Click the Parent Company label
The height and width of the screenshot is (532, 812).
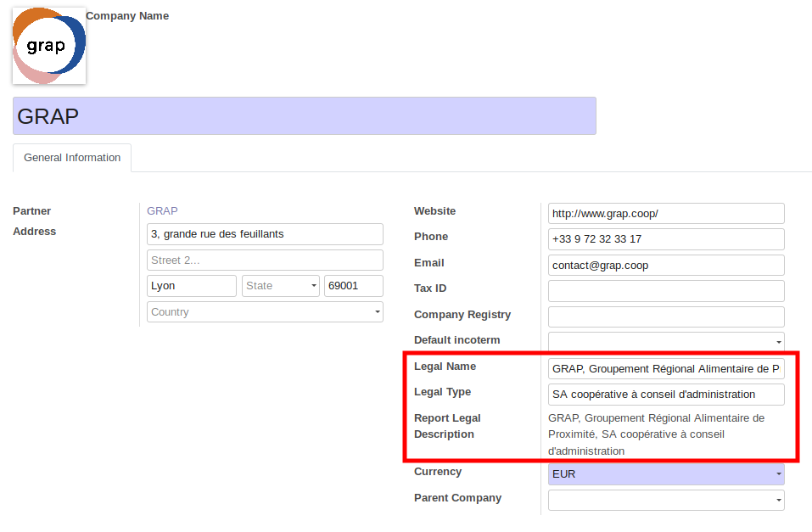point(458,498)
